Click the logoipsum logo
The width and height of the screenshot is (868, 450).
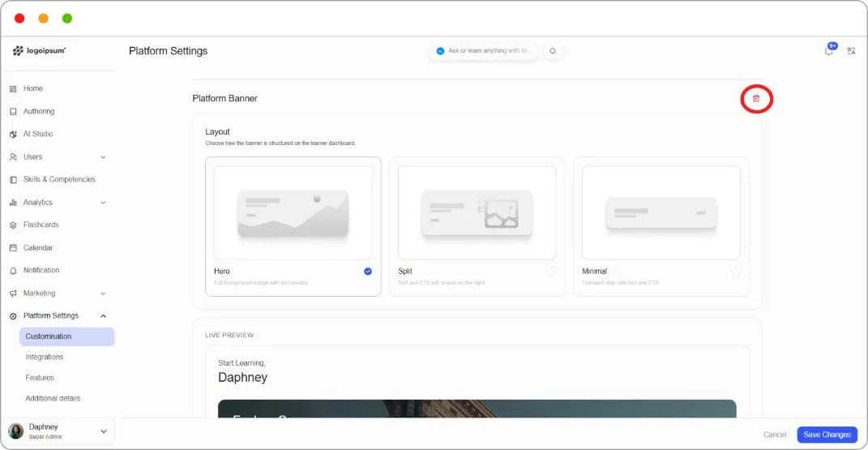coord(39,51)
